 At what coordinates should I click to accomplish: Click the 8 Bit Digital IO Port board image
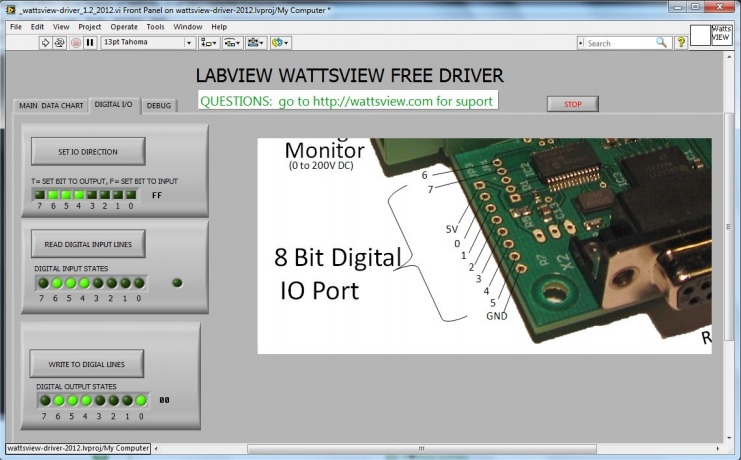[x=484, y=246]
